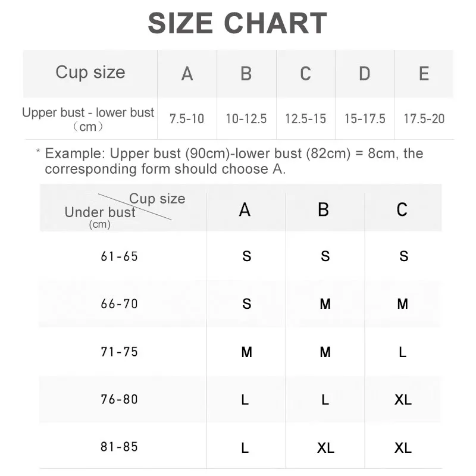The image size is (476, 476).
Task: Click XL in the 76-80 row
Action: point(403,400)
